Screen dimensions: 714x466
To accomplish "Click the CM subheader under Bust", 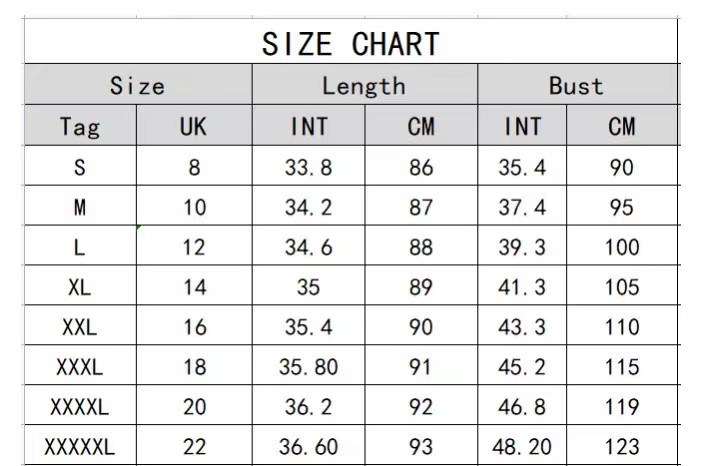I will tap(622, 127).
